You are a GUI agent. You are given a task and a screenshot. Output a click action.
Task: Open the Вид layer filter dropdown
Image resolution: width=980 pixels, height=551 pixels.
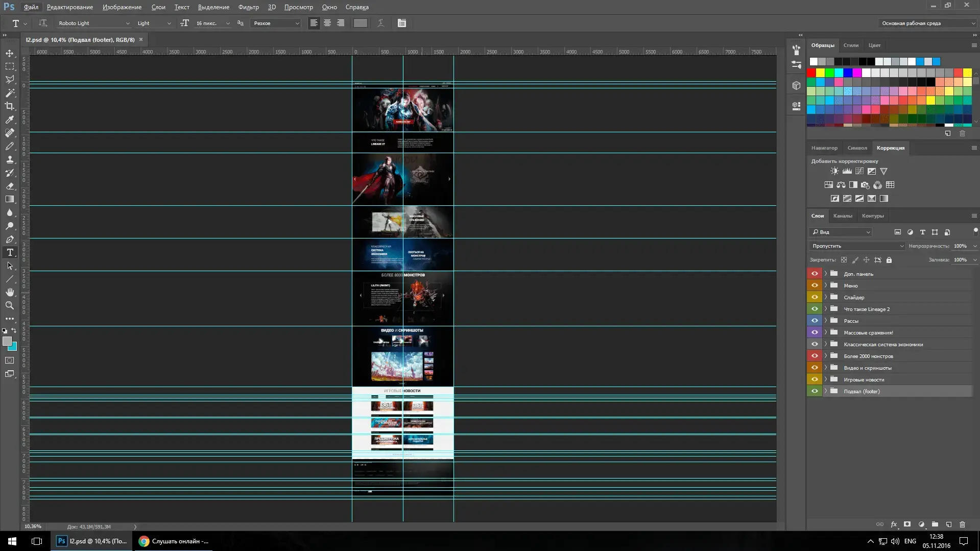(841, 232)
